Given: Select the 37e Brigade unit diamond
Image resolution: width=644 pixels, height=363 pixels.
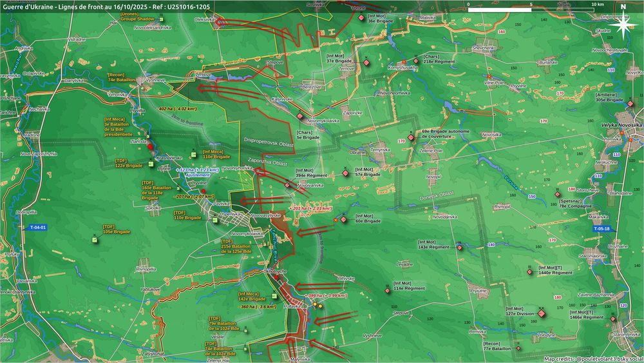Looking at the screenshot, I should [366, 63].
